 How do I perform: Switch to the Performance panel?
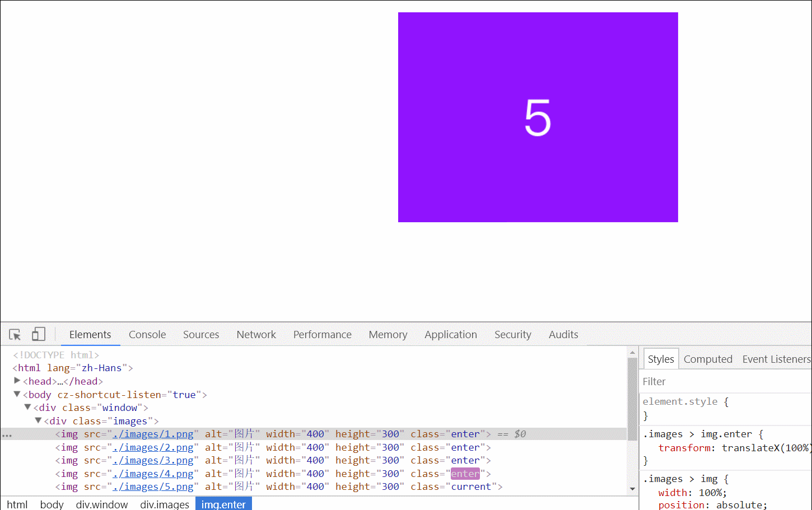coord(322,334)
